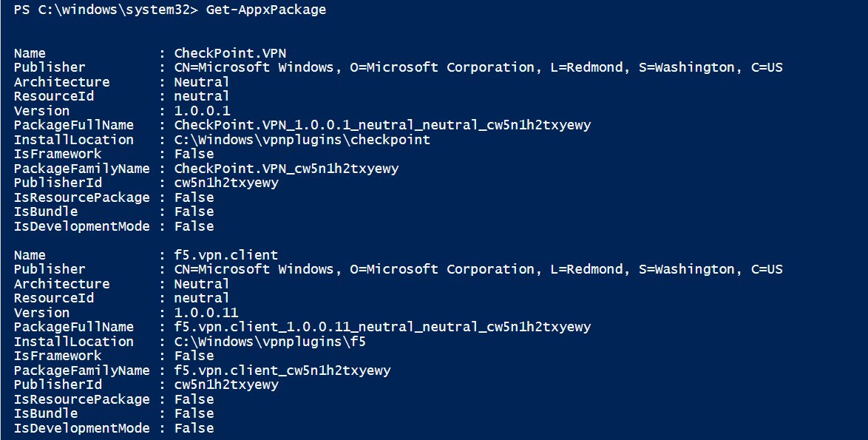Click the first PublisherId value cw5n1h2txyewy
The height and width of the screenshot is (440, 868).
click(226, 183)
